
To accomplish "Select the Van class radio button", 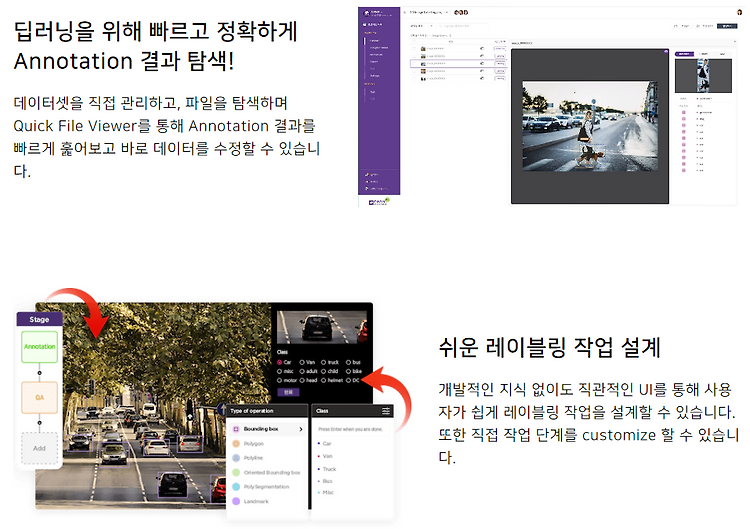I will coord(302,363).
